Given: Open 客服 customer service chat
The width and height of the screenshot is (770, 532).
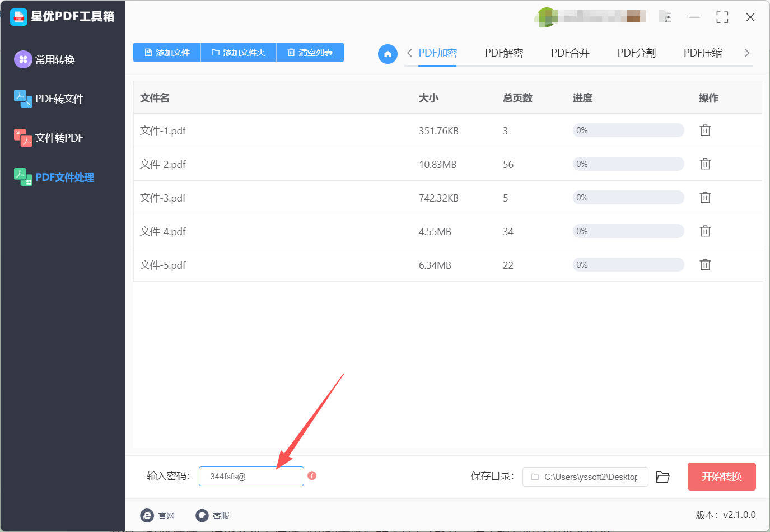Looking at the screenshot, I should [x=213, y=515].
